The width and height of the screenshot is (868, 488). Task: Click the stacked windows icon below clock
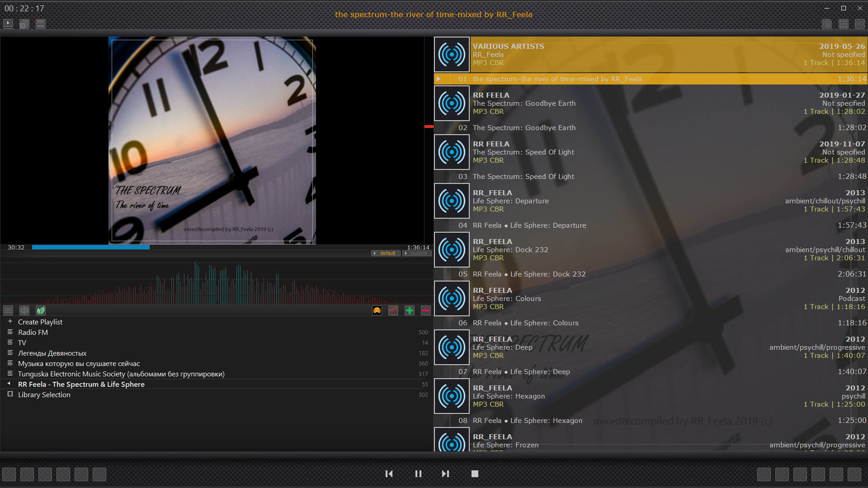(x=24, y=24)
